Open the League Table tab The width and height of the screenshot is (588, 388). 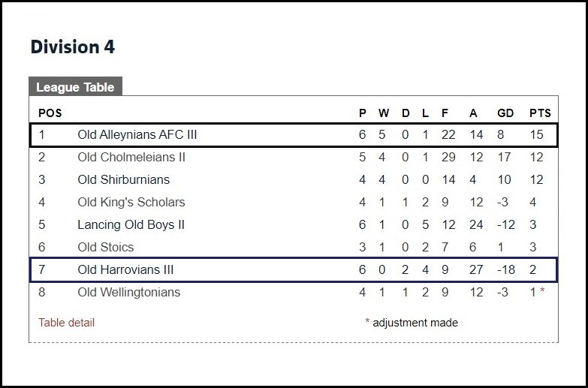75,86
